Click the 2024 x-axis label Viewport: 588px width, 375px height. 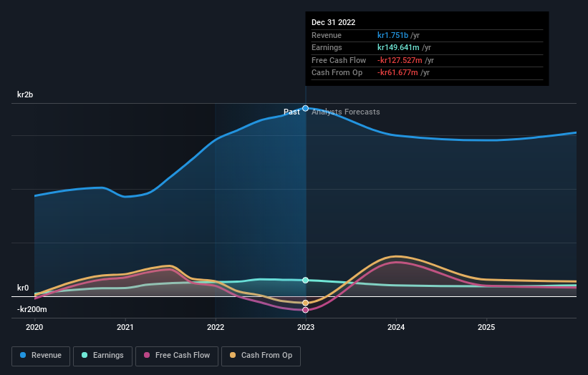(396, 328)
